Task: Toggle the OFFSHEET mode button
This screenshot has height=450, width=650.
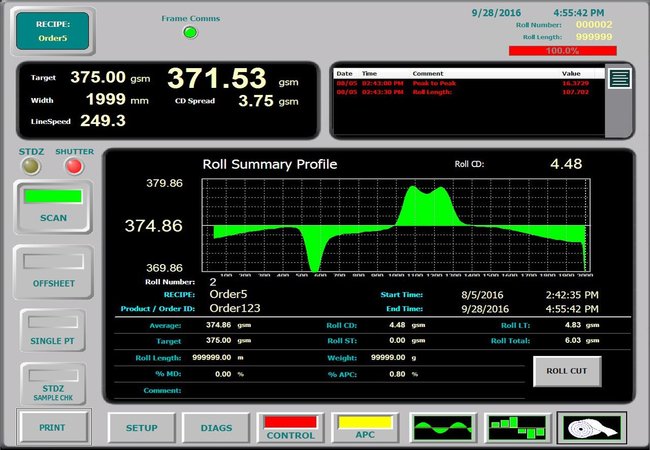Action: click(x=53, y=271)
